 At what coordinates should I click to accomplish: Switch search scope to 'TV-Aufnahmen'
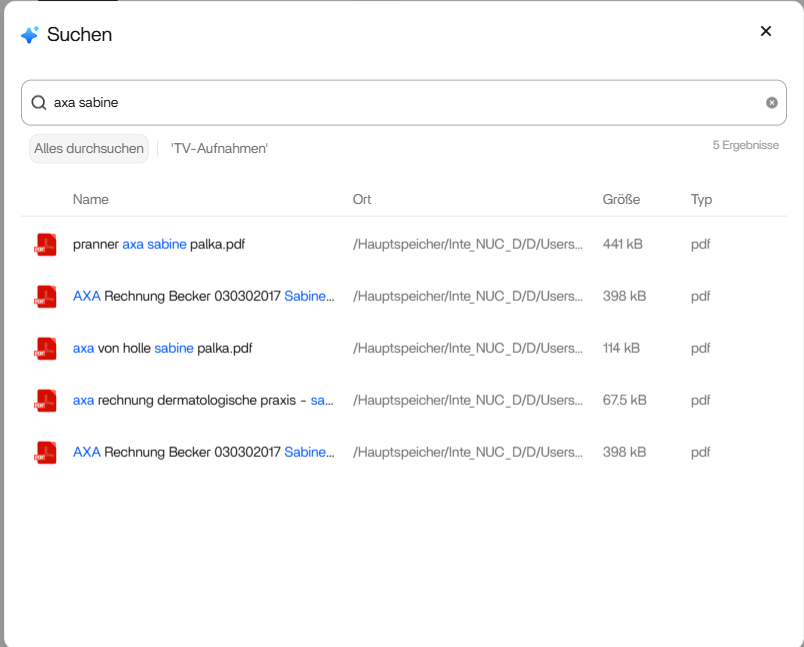(219, 149)
